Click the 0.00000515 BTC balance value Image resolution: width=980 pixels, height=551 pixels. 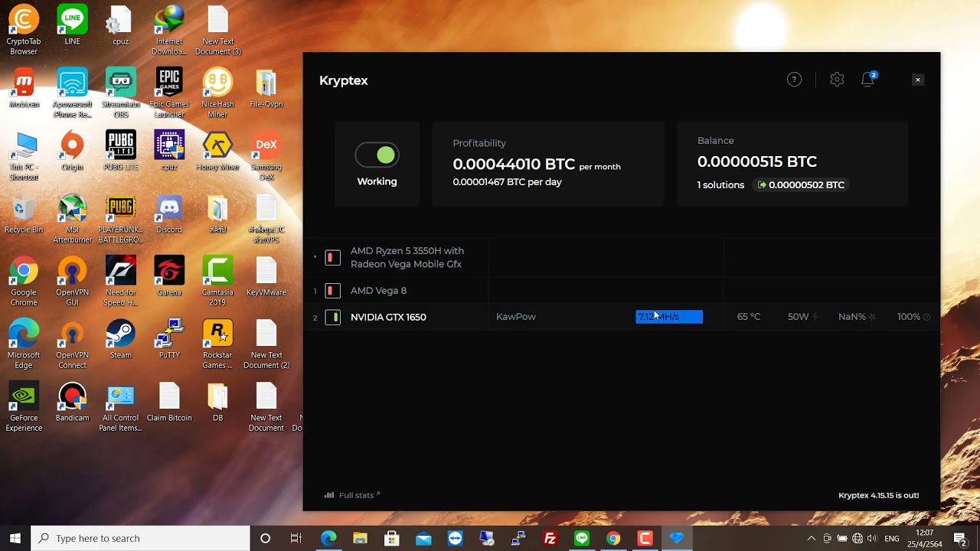757,161
